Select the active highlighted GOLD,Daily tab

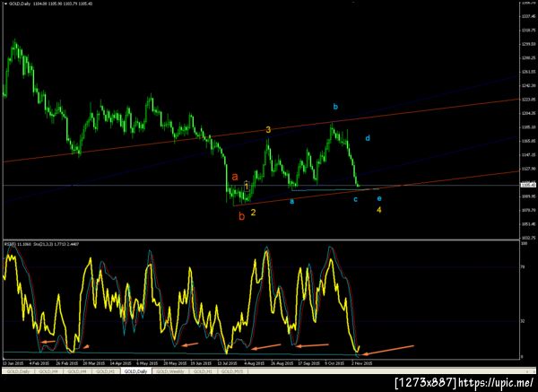[x=135, y=371]
